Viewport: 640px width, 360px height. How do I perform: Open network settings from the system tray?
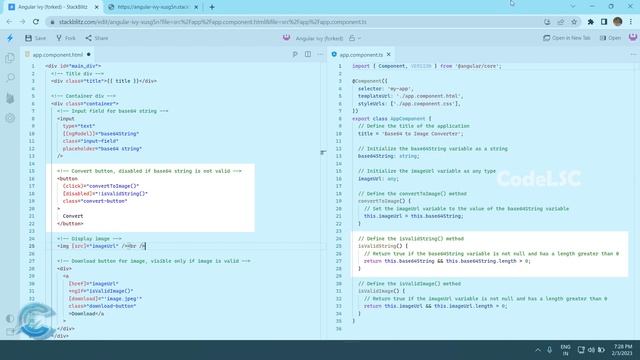pyautogui.click(x=581, y=350)
